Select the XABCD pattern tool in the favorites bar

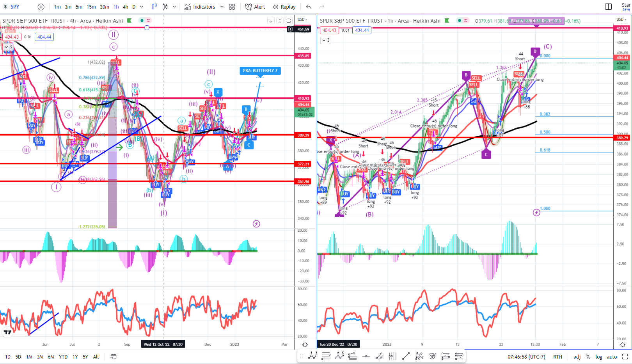tap(419, 355)
